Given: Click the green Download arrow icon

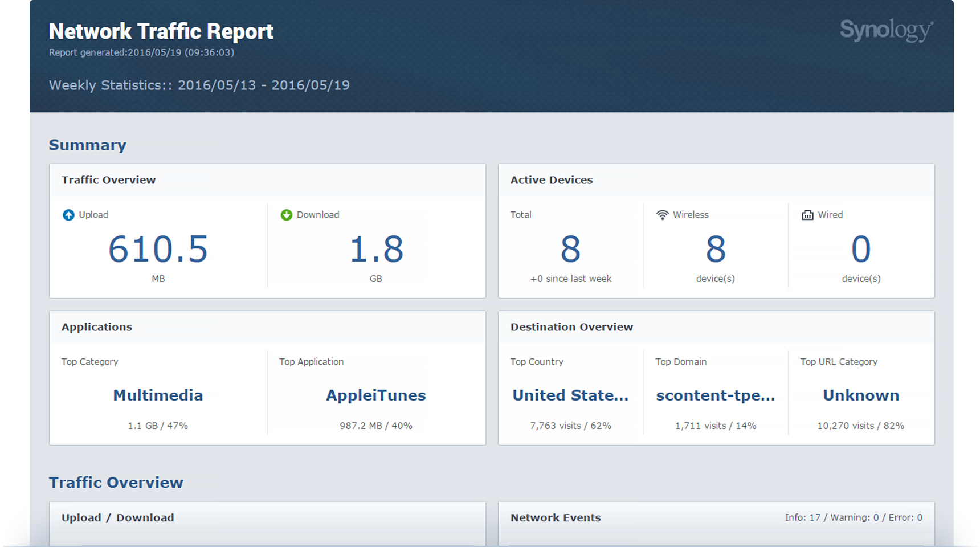Looking at the screenshot, I should click(x=287, y=215).
